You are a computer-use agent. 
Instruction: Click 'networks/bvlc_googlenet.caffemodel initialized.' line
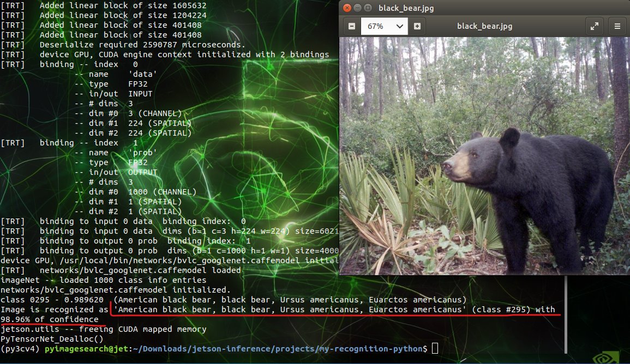coord(115,290)
